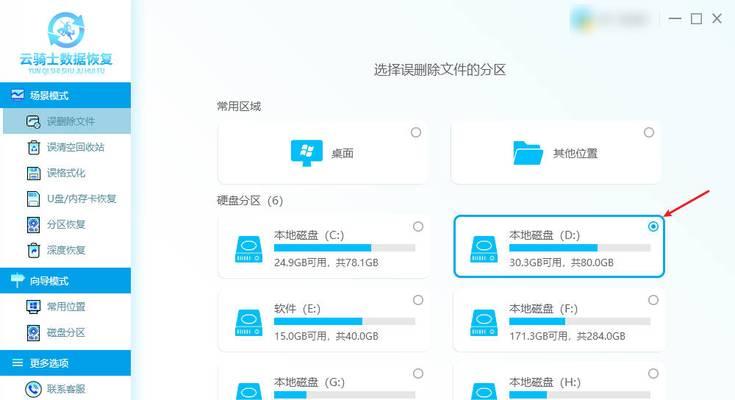Click the 云骑士数据恢复 logo
The image size is (735, 400).
66,43
